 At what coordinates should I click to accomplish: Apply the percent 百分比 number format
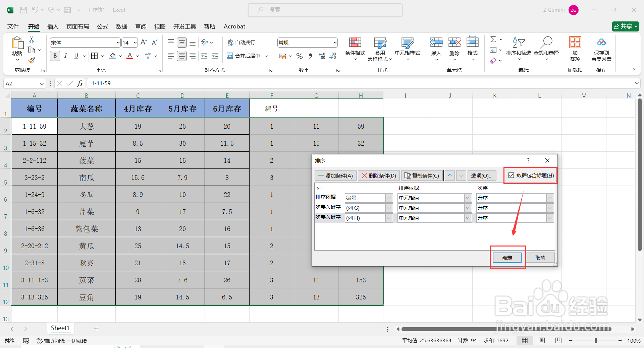pos(300,56)
